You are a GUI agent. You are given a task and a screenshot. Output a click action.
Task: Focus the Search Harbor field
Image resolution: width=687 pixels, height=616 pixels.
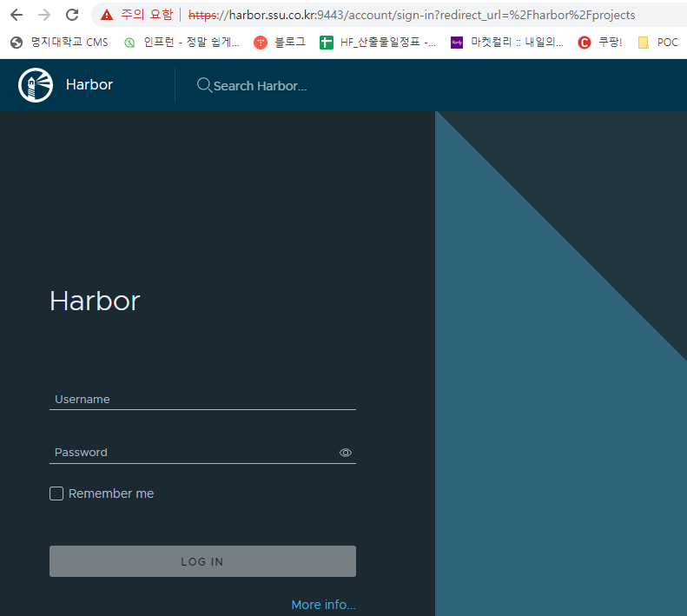[x=261, y=86]
